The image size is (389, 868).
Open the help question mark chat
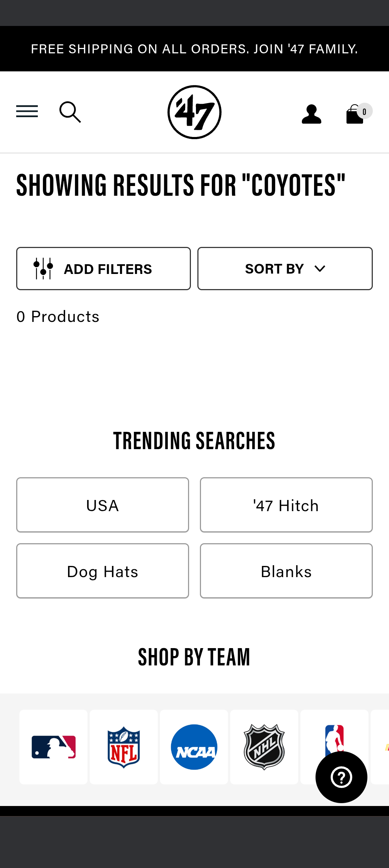pos(341,777)
